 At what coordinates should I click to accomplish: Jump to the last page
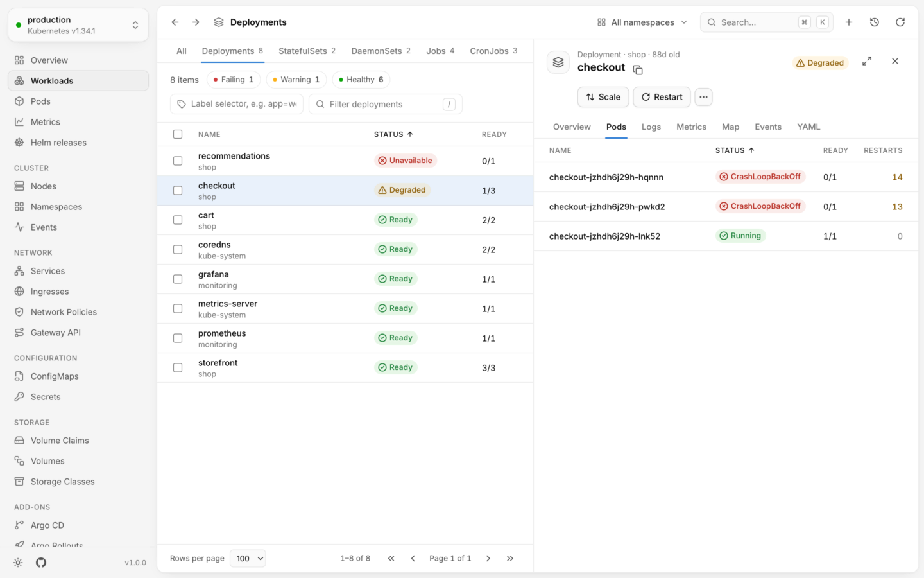[x=510, y=558]
